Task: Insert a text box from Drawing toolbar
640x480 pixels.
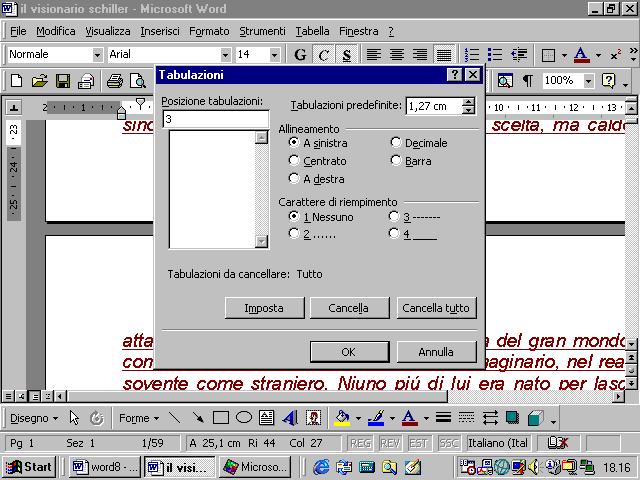Action: click(267, 418)
